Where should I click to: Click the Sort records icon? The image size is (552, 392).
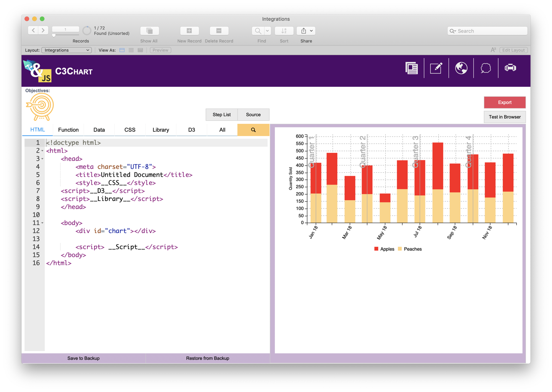pos(284,31)
